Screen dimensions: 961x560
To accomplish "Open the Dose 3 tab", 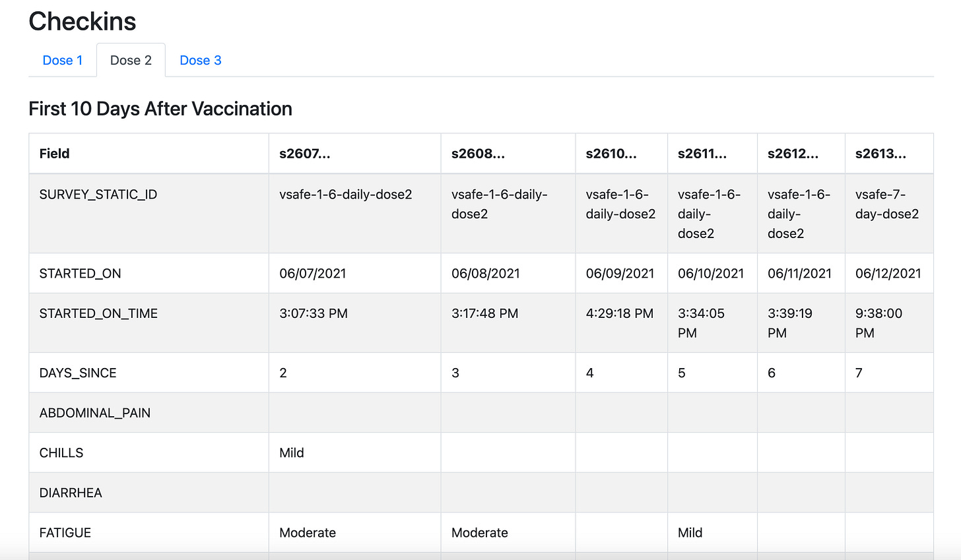I will [x=201, y=60].
